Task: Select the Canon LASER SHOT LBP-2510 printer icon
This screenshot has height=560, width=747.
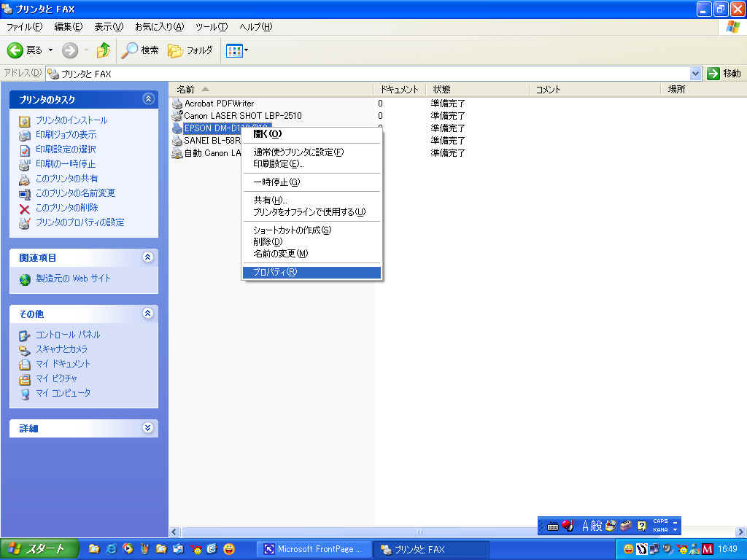Action: tap(177, 116)
